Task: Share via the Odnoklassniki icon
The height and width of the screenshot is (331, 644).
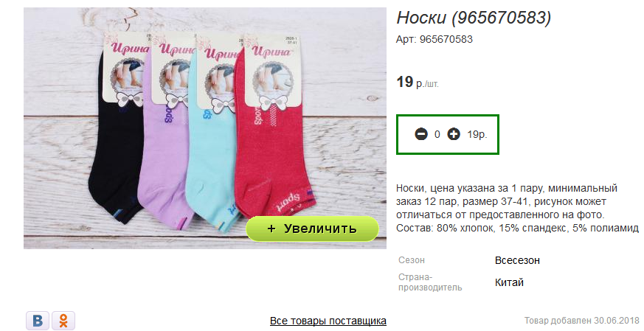Action: pyautogui.click(x=63, y=321)
